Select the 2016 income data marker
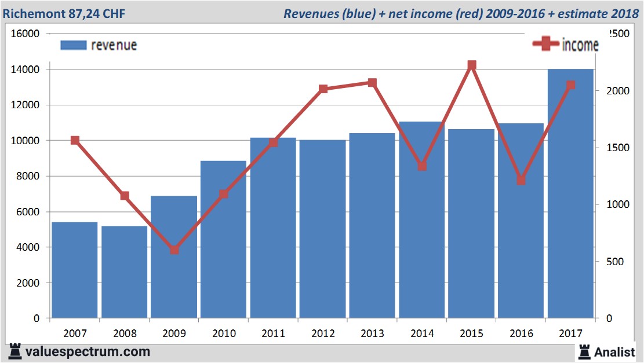644x363 pixels. pyautogui.click(x=521, y=181)
